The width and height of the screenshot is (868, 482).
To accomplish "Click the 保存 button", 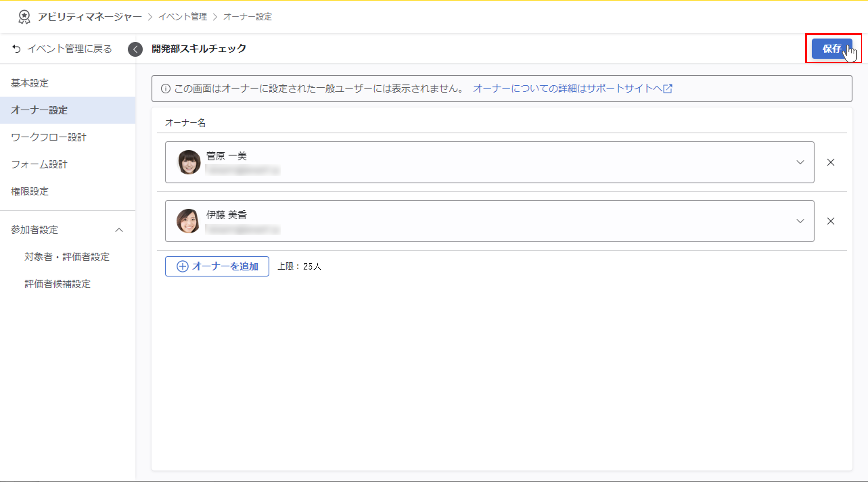I will coord(832,48).
